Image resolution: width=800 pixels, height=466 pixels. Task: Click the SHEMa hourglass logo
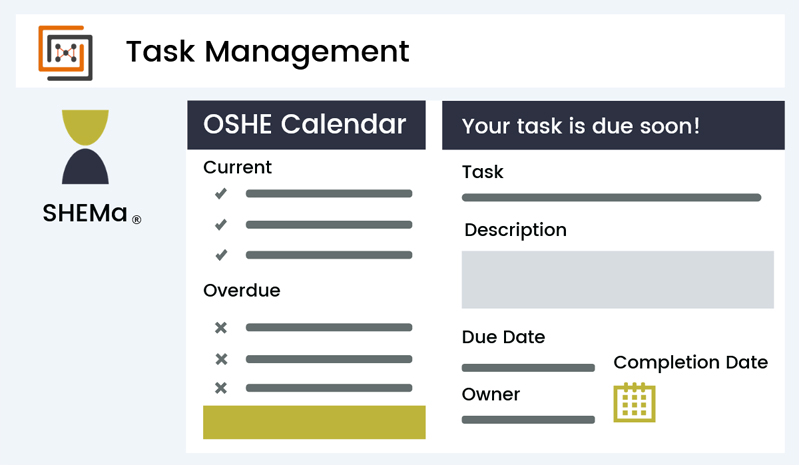pyautogui.click(x=85, y=147)
